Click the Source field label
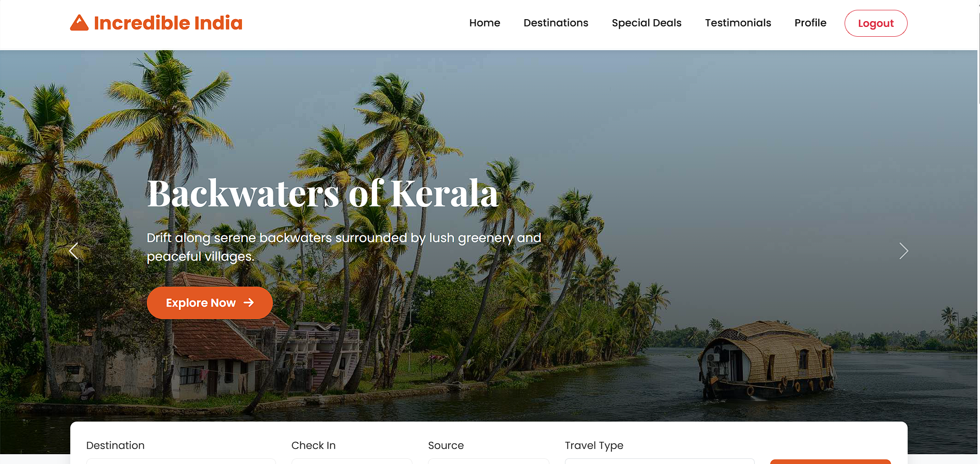Viewport: 980px width, 464px height. click(446, 445)
